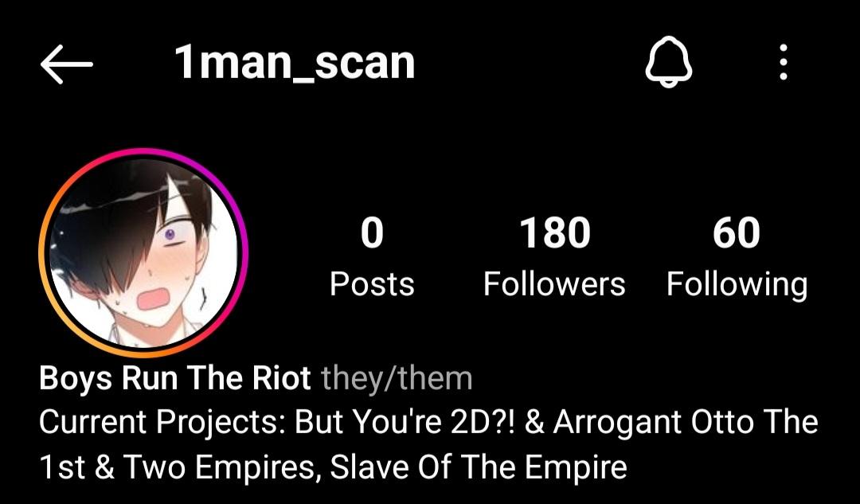Open notification bell settings for this profile

click(x=669, y=61)
